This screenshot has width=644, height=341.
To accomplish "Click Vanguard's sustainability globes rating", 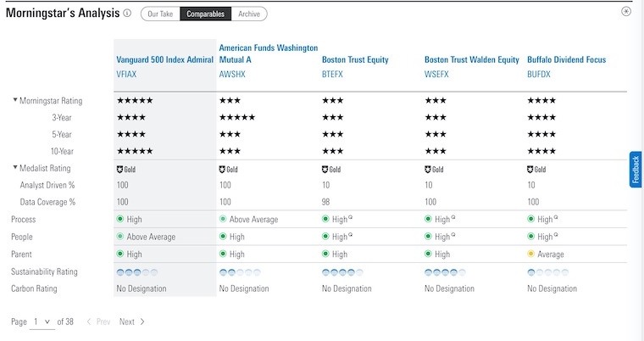I will tap(136, 272).
